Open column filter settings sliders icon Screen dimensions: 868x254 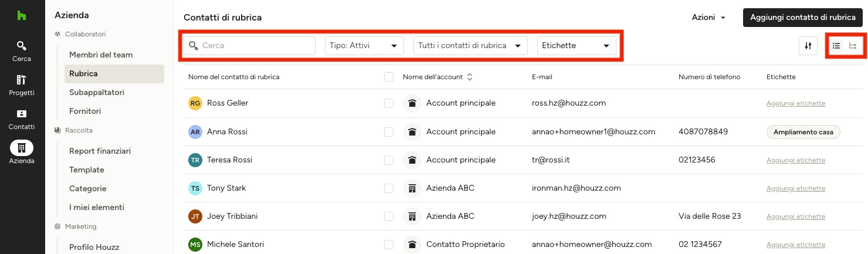pyautogui.click(x=808, y=46)
